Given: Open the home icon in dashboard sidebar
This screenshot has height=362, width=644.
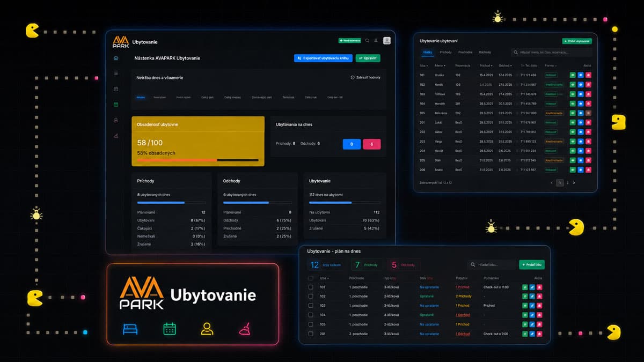Looking at the screenshot, I should click(x=116, y=58).
